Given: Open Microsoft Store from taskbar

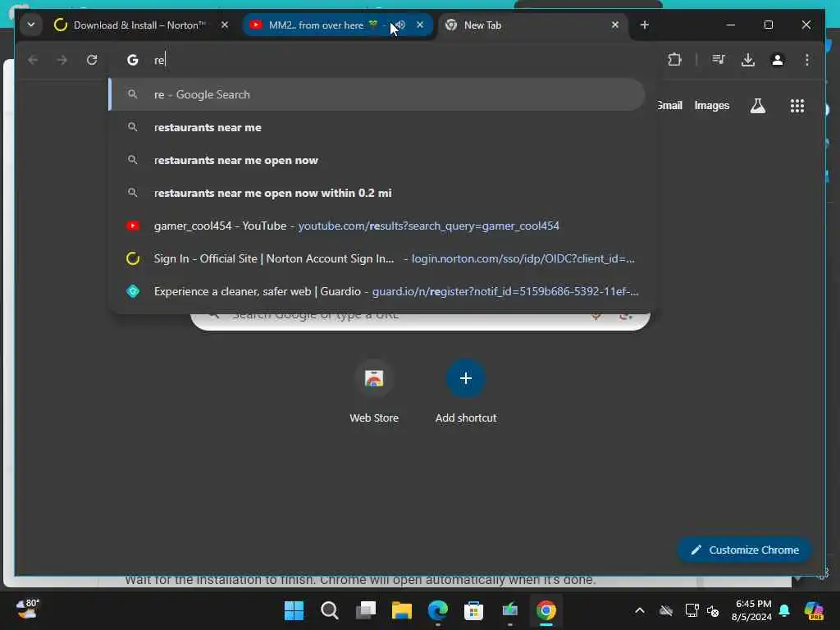Looking at the screenshot, I should point(473,610).
